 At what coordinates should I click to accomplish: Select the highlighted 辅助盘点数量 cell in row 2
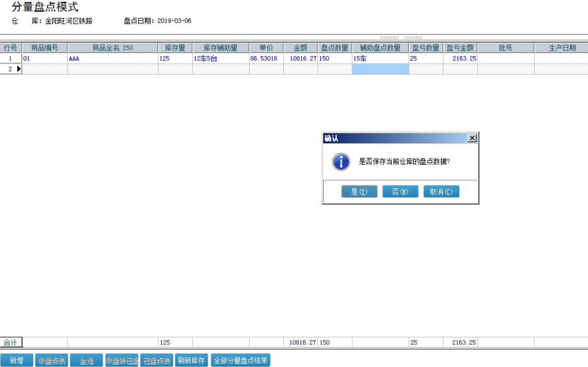coord(380,69)
